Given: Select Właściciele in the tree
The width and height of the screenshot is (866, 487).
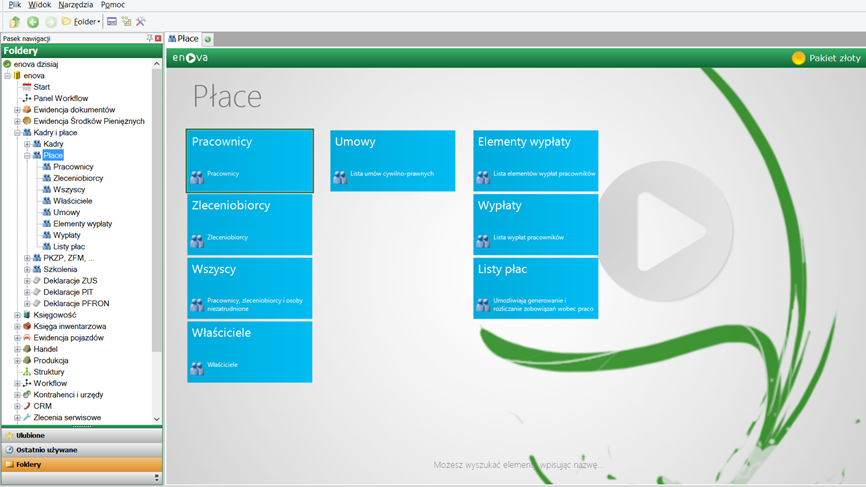Looking at the screenshot, I should coord(72,201).
